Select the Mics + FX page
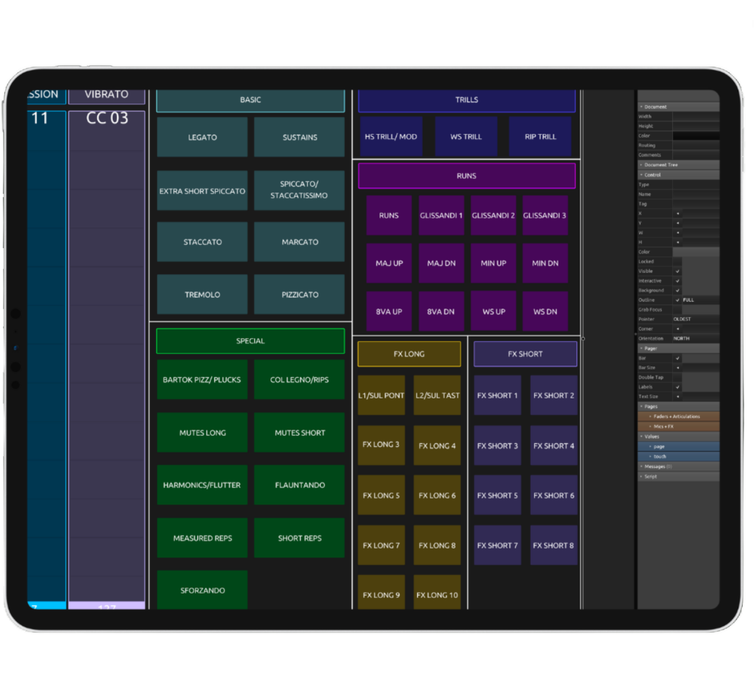754x700 pixels. [678, 426]
